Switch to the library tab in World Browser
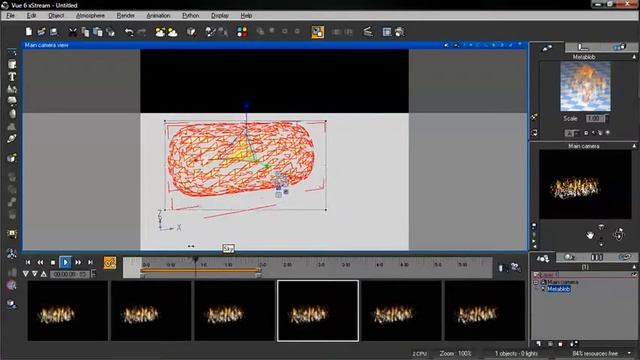 tap(597, 257)
